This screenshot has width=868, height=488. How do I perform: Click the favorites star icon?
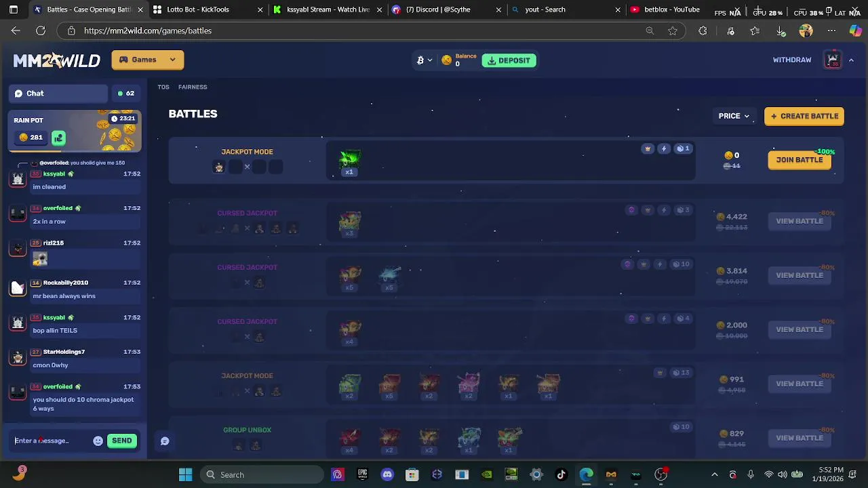pos(673,30)
